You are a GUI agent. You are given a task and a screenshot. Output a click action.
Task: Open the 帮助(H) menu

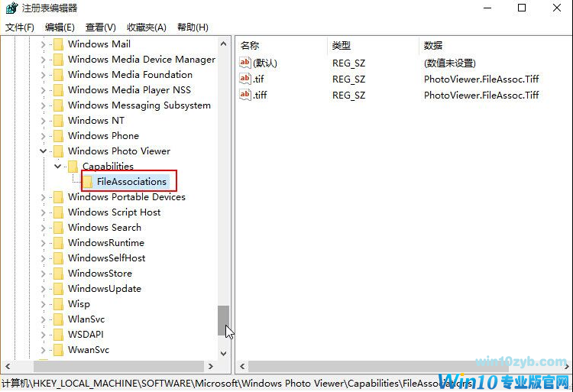click(x=193, y=28)
